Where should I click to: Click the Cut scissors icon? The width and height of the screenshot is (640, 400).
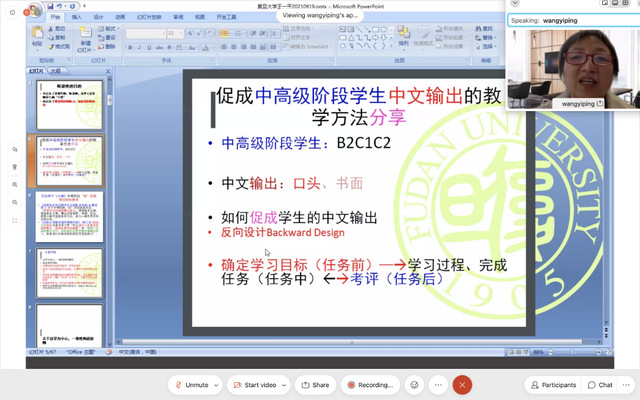pos(51,29)
